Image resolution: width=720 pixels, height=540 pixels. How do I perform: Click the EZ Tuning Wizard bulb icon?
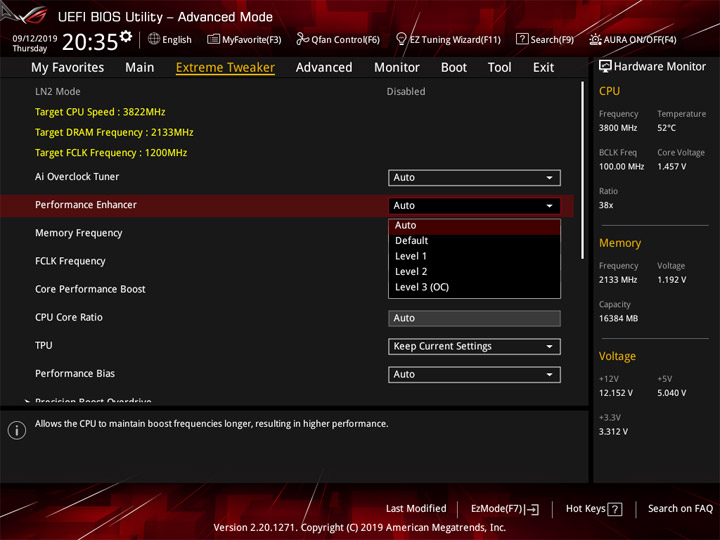[401, 39]
